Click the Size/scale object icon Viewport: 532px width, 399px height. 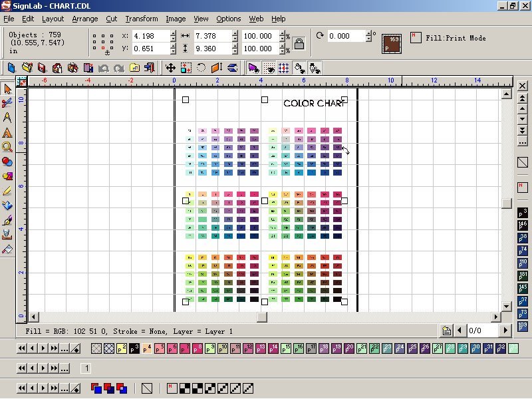(186, 68)
